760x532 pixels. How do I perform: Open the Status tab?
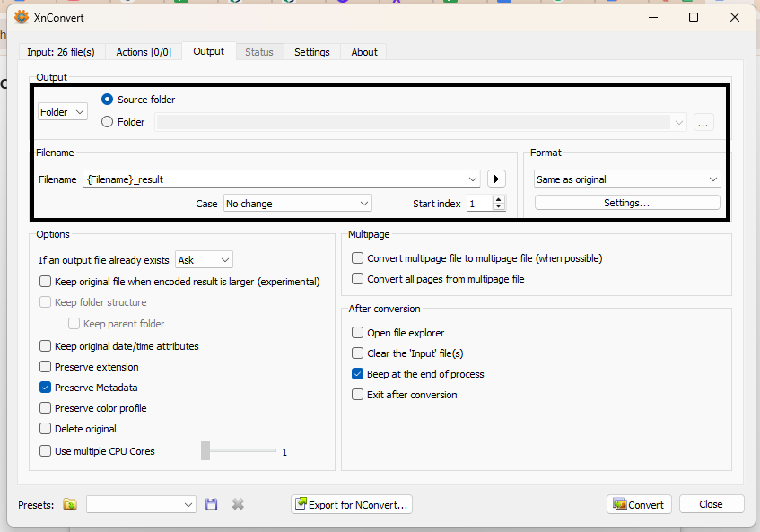point(258,52)
